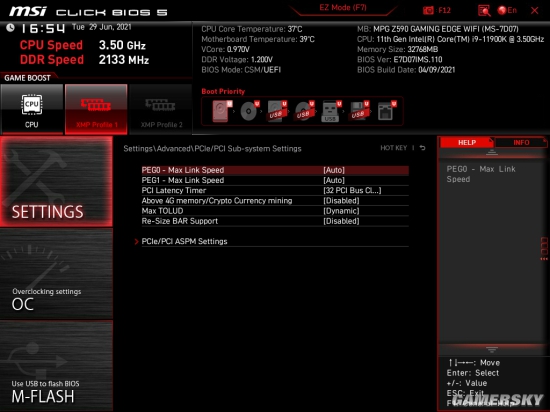Switch to the HELP tab

coord(467,143)
